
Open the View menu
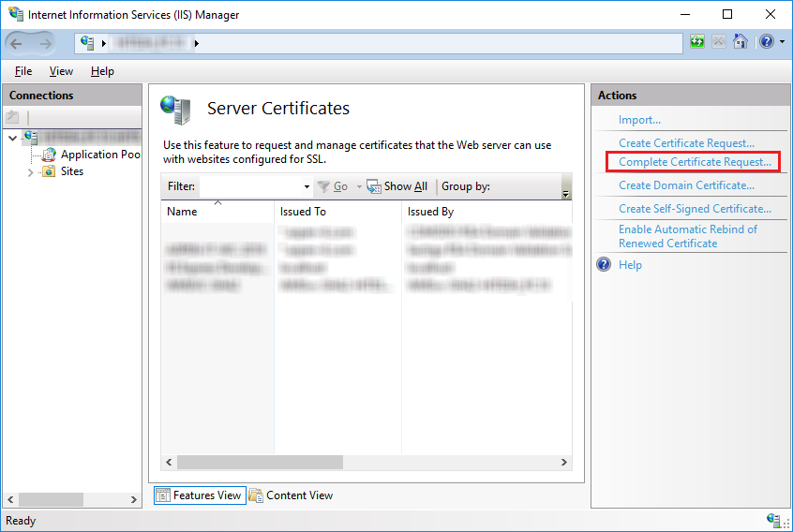[61, 71]
